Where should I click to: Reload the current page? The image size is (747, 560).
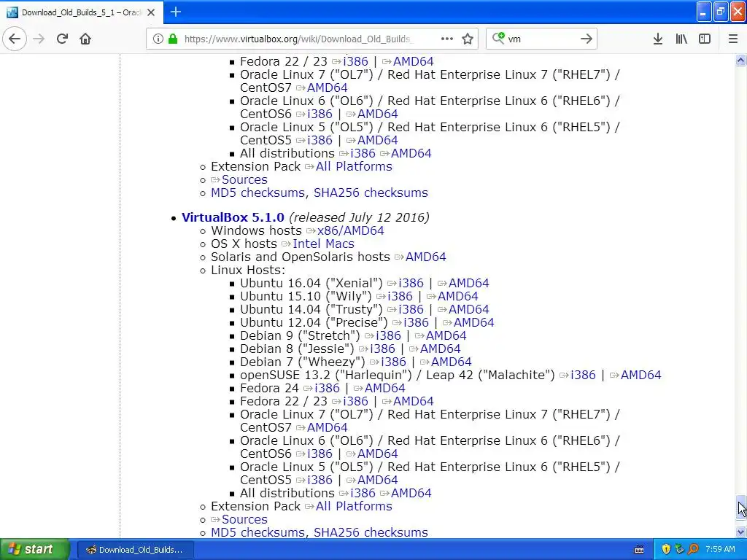pos(62,39)
